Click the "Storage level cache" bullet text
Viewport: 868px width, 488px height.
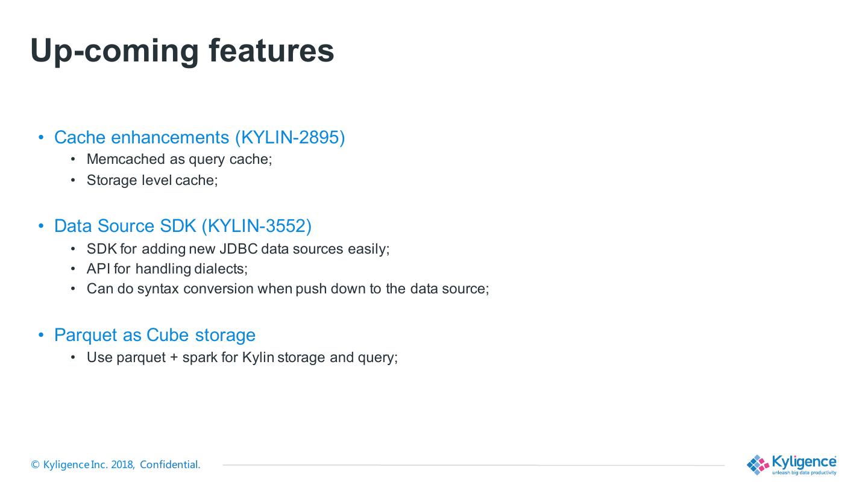(x=152, y=180)
